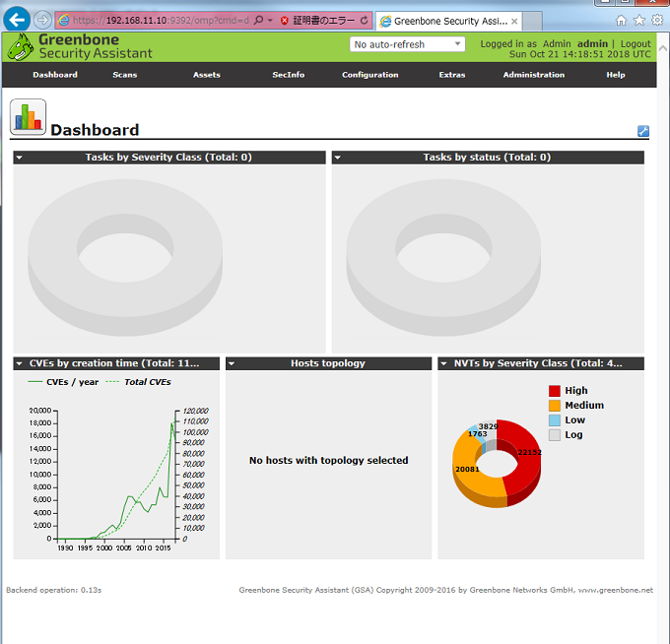Click the admin user link
This screenshot has width=670, height=644.
[x=592, y=43]
